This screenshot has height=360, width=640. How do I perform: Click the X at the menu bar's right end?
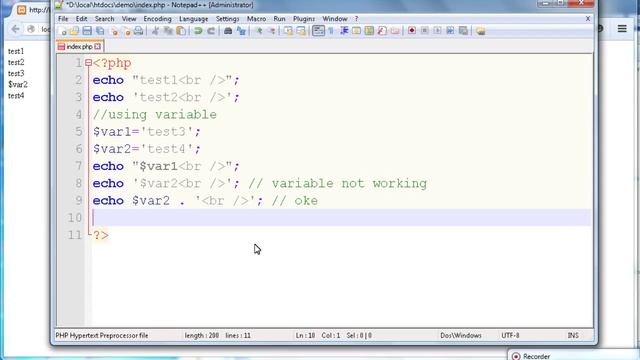(x=588, y=19)
